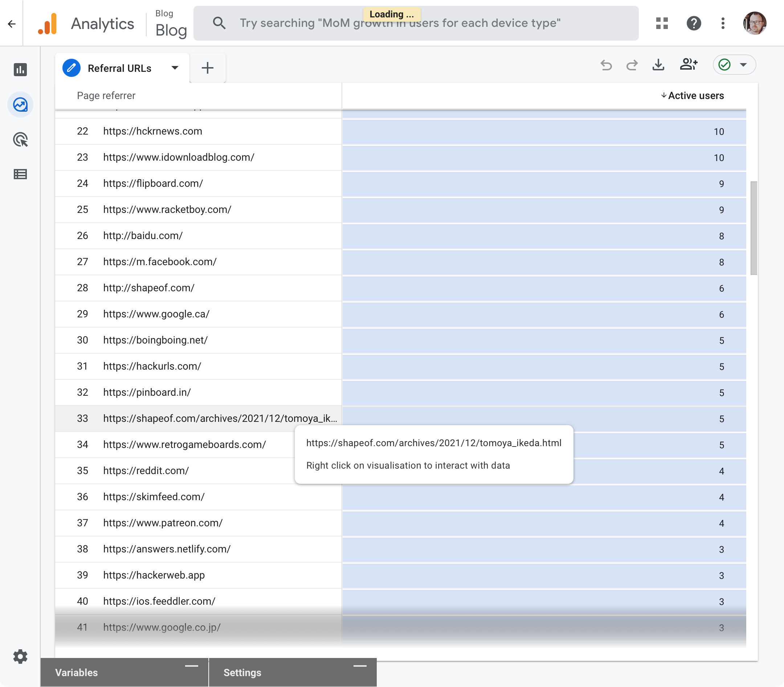This screenshot has width=784, height=687.
Task: Select row http://shapeof.com/
Action: coord(400,288)
